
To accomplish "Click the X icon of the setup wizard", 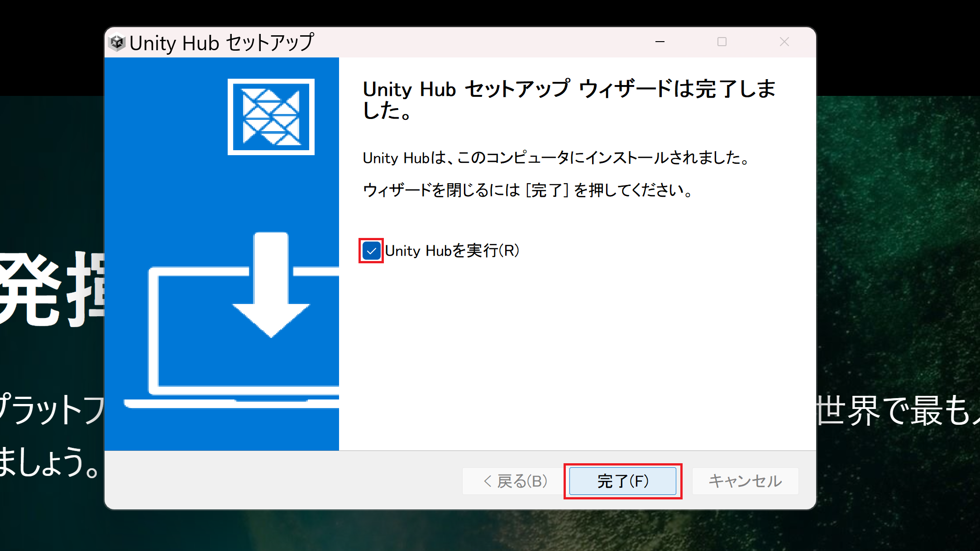I will point(784,42).
